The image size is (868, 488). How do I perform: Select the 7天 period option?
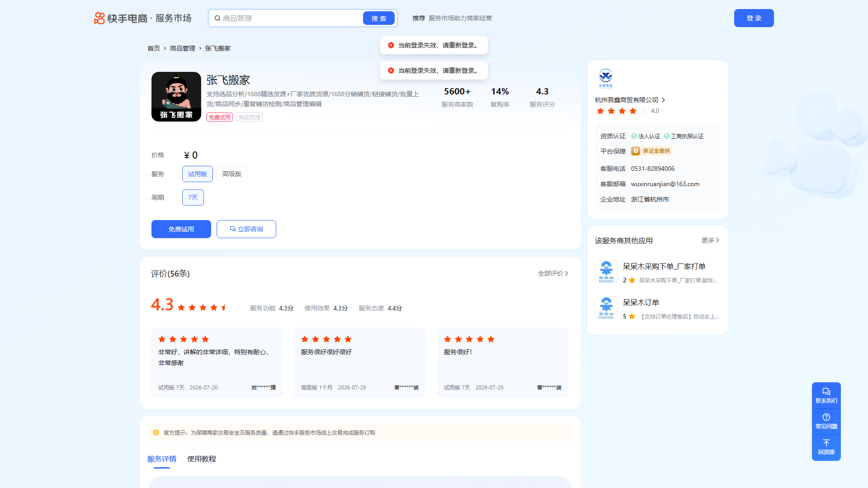(193, 197)
